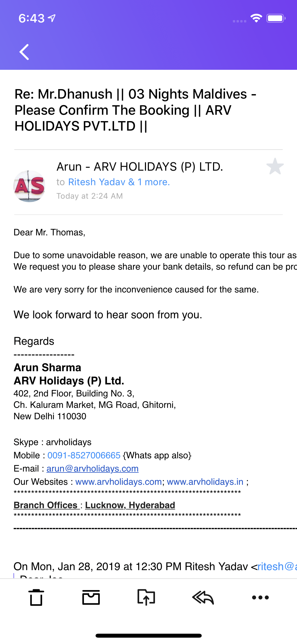This screenshot has width=297, height=644.
Task: Tap the back arrow icon
Action: pos(24,52)
